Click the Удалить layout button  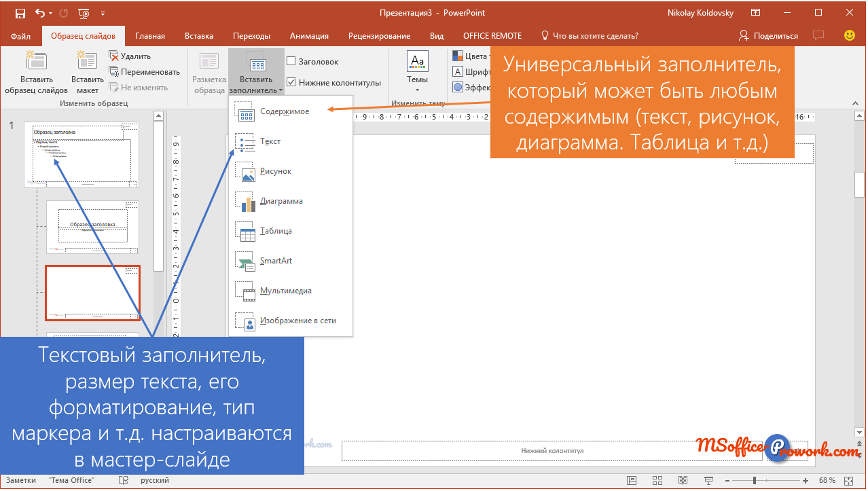pos(130,56)
